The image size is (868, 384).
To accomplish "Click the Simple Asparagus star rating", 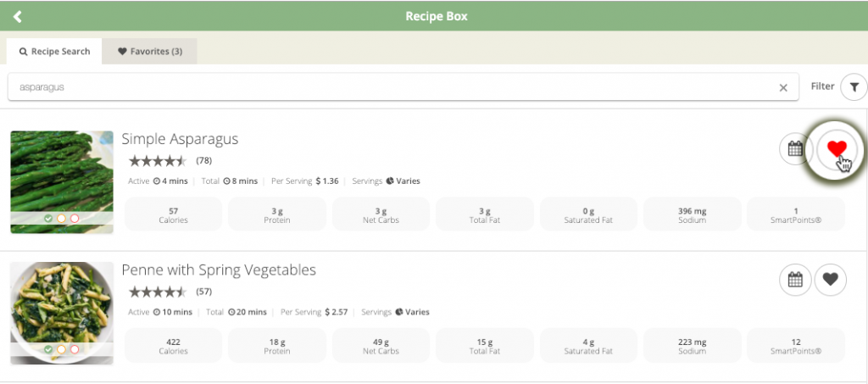I will click(x=158, y=161).
